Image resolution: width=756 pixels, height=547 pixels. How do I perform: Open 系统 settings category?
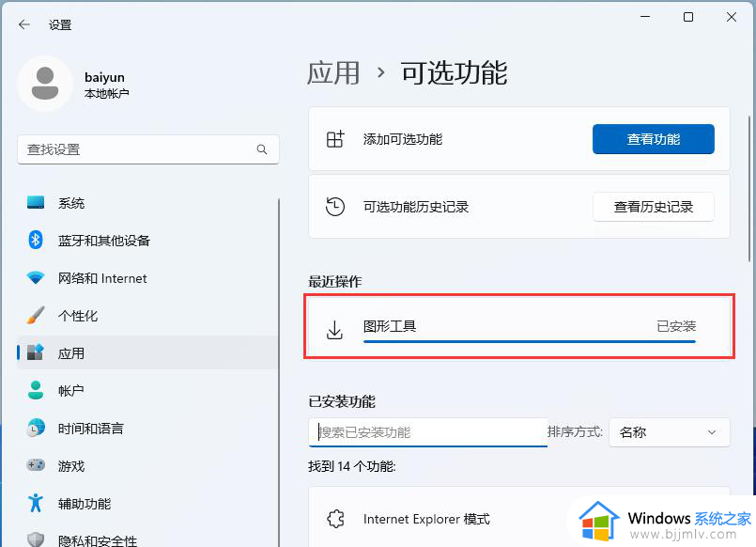point(147,203)
